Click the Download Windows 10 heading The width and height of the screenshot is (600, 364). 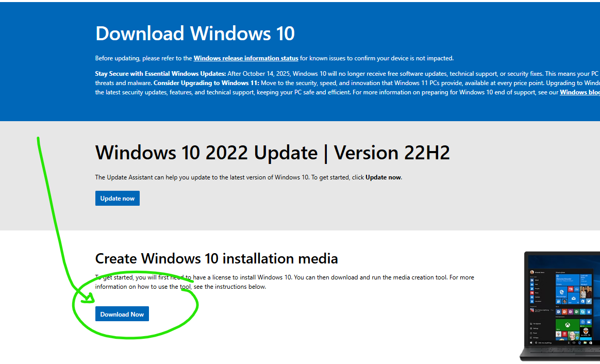coord(195,34)
